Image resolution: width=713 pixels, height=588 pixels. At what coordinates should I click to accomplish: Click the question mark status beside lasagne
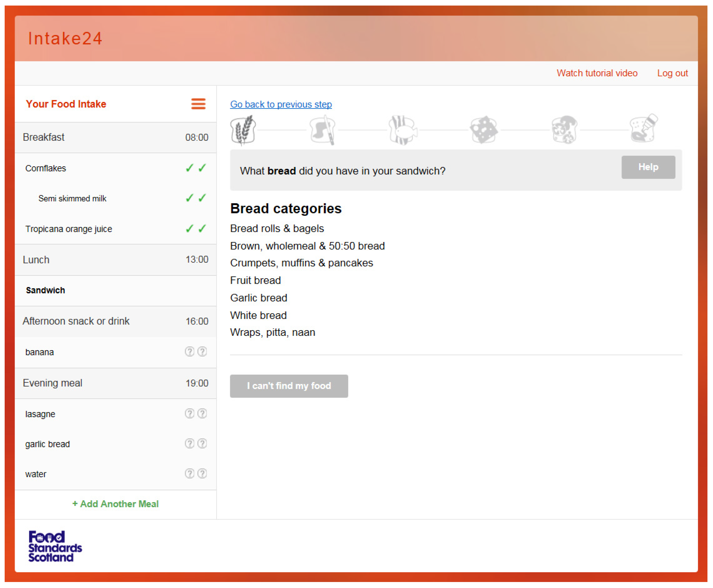[x=196, y=413]
